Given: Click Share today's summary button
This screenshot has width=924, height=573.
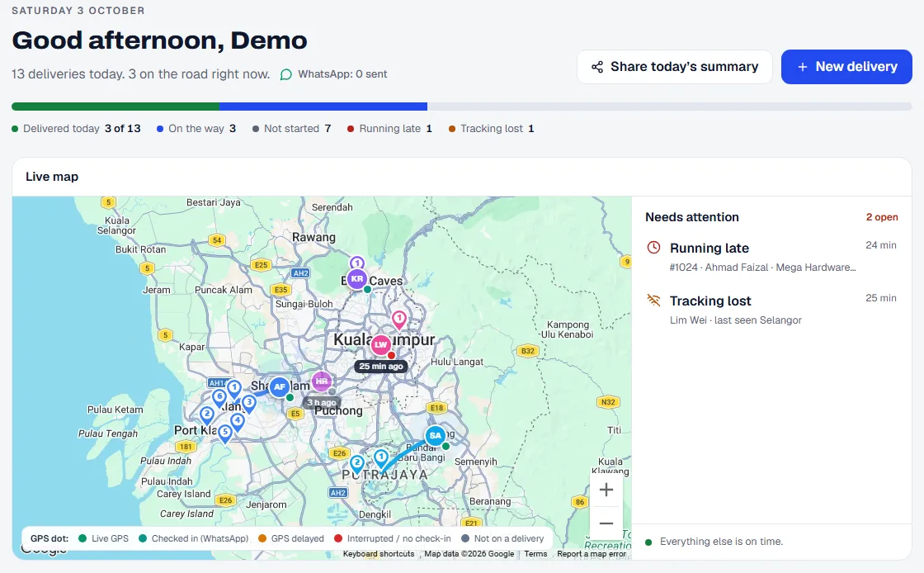Looking at the screenshot, I should click(675, 67).
